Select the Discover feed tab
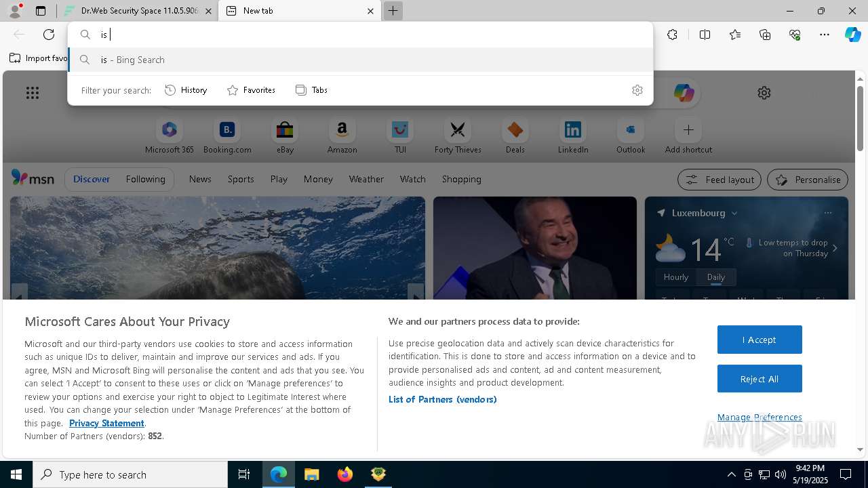868x488 pixels. pyautogui.click(x=92, y=179)
